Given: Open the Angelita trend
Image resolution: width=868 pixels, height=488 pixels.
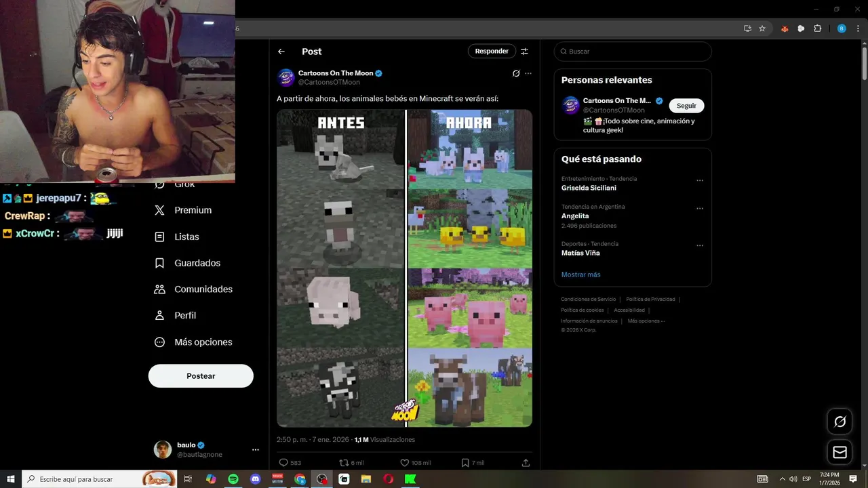Looking at the screenshot, I should (576, 216).
